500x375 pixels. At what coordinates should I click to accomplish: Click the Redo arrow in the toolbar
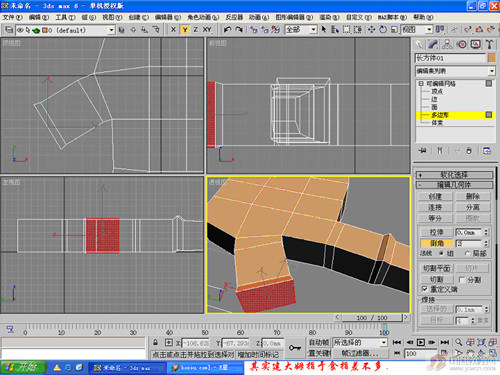[239, 30]
